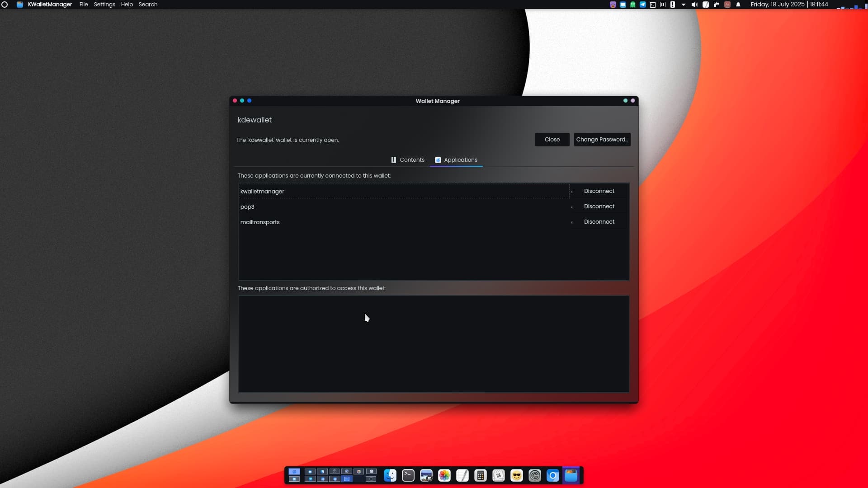Click the pause-bars tray icon
This screenshot has width=868, height=488.
point(663,5)
